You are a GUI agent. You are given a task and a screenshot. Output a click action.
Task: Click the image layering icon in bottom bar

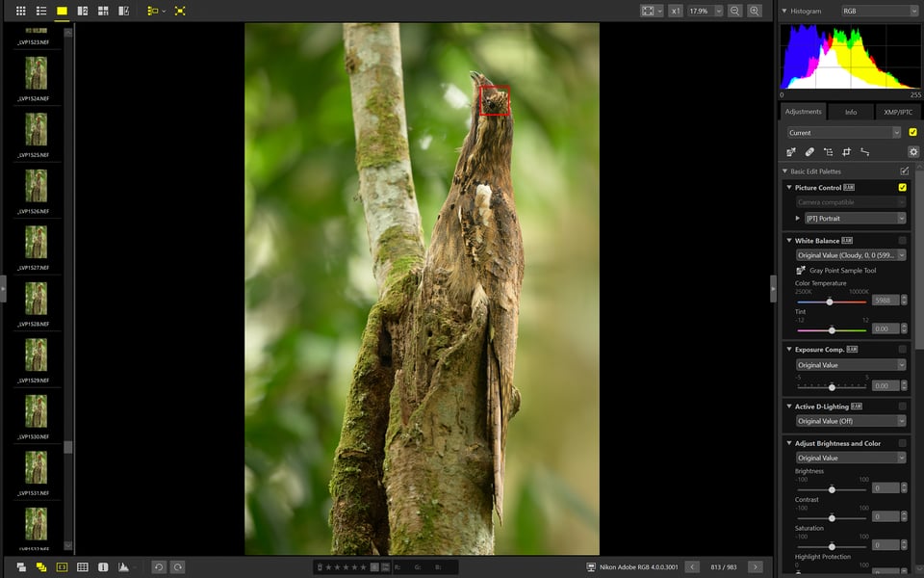coord(21,566)
